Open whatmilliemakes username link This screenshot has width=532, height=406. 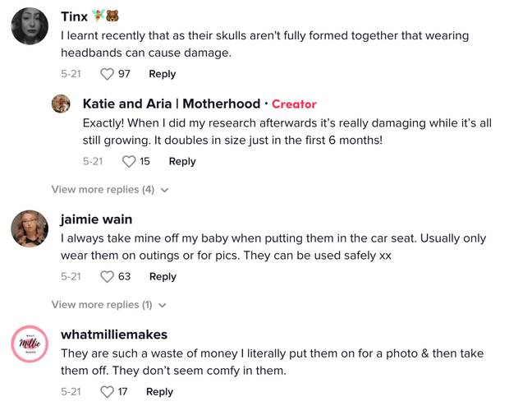[114, 334]
